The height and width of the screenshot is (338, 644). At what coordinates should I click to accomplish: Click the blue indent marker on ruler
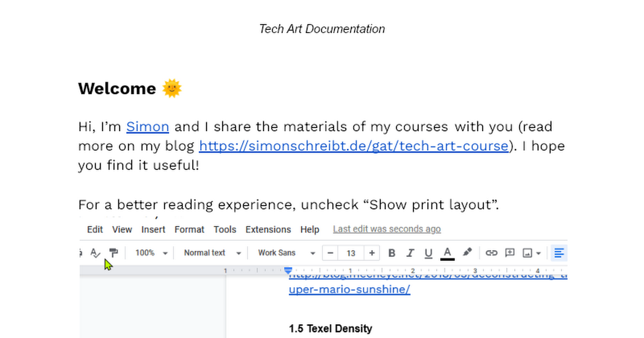click(288, 270)
